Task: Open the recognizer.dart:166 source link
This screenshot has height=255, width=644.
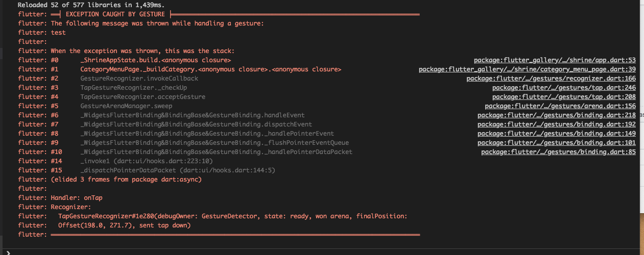Action: pyautogui.click(x=551, y=79)
